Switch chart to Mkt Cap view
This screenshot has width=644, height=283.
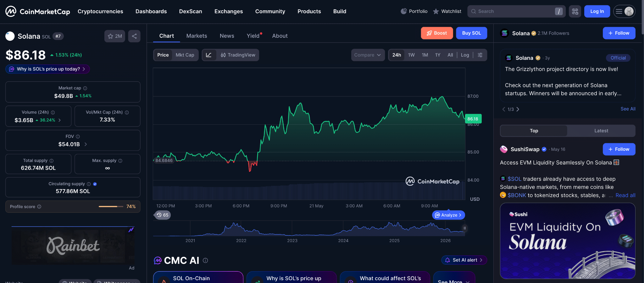click(185, 55)
